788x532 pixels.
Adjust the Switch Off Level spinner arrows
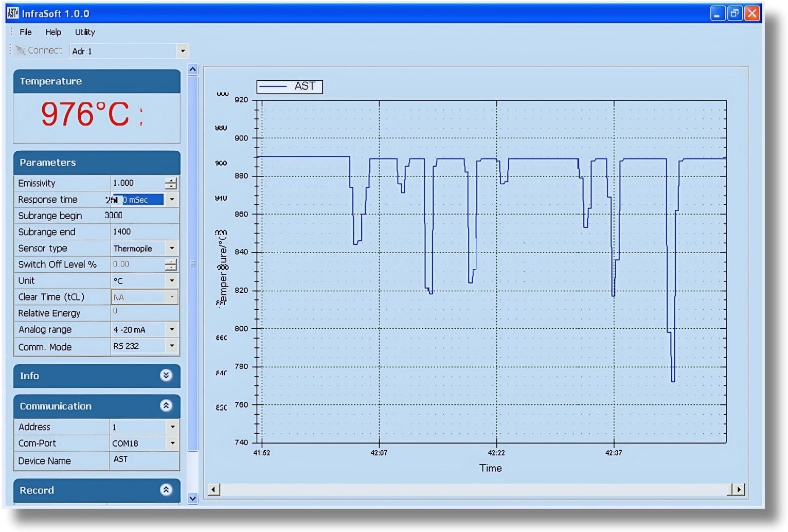171,264
